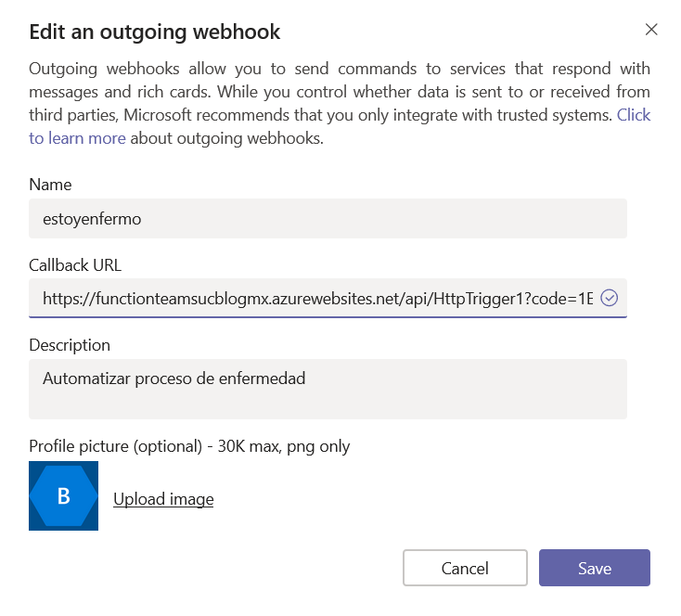Follow the "to learn more" link

click(x=77, y=138)
